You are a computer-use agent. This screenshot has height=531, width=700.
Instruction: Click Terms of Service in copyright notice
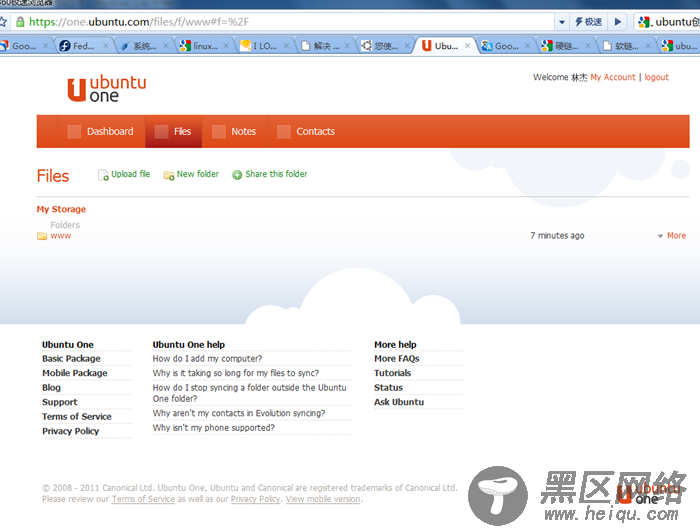pos(143,499)
